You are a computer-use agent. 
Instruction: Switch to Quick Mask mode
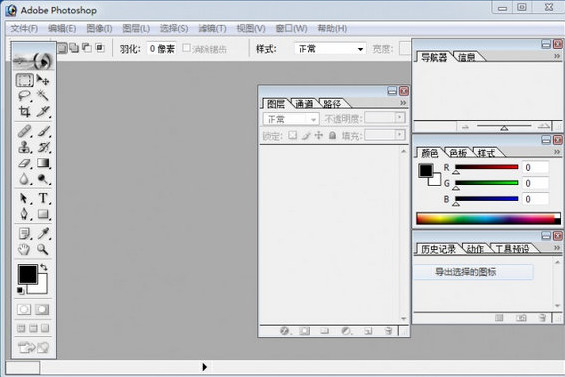coord(42,310)
